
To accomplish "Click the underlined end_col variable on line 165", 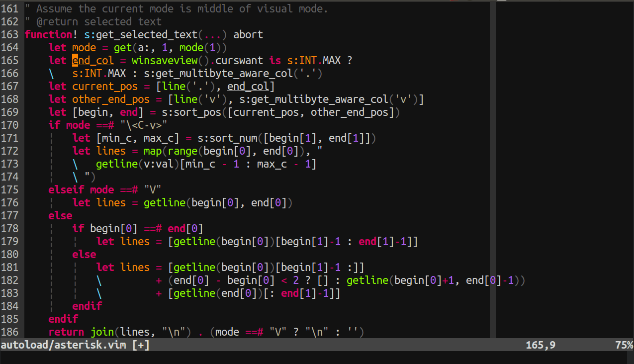I will click(x=92, y=60).
